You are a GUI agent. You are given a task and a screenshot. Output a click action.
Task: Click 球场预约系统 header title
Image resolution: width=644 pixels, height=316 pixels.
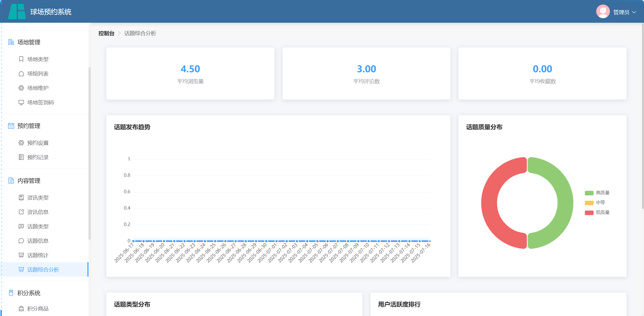coord(51,12)
